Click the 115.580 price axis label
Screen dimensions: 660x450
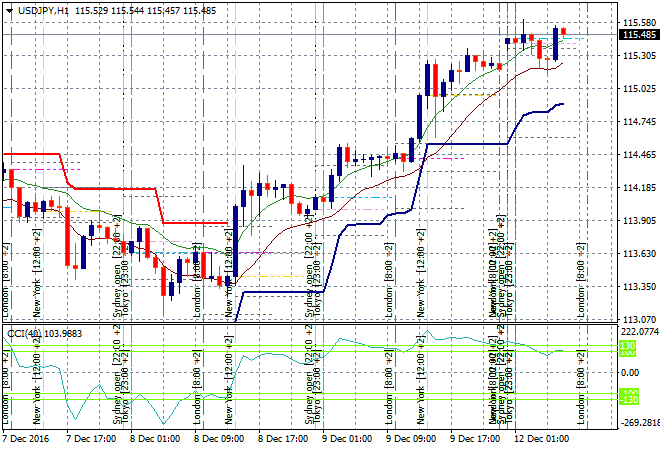click(638, 22)
